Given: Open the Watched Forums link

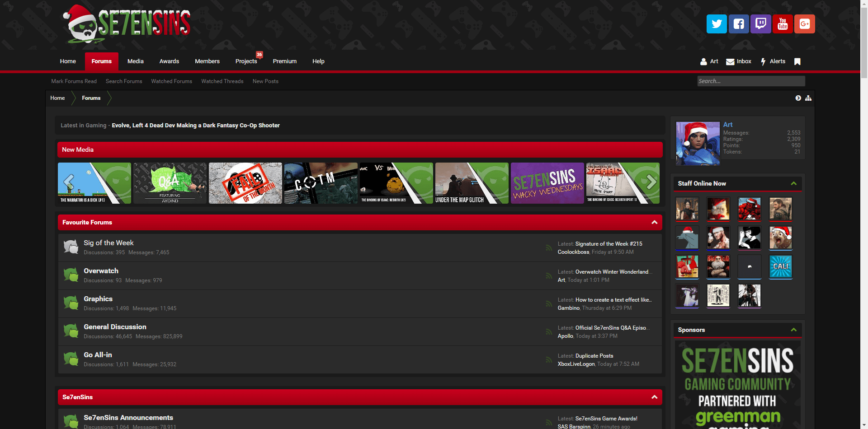Looking at the screenshot, I should pos(172,81).
